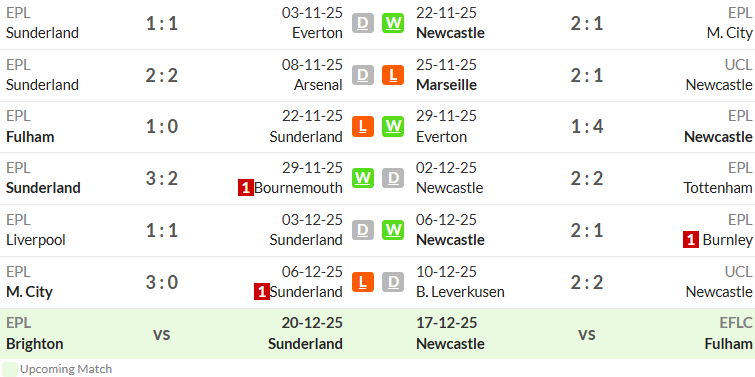Viewport: 755px width, 377px height.
Task: Click the D badge for Newcastle vs Tottenham
Action: point(393,178)
